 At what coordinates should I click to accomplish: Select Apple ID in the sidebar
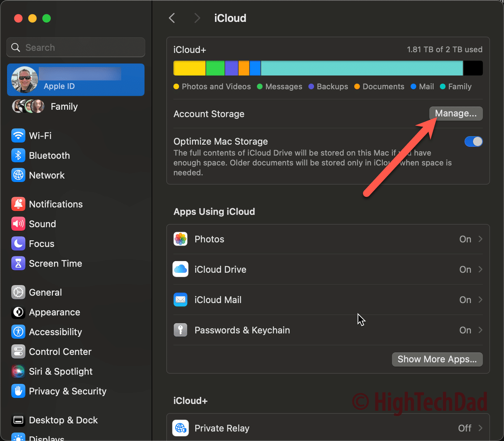(x=76, y=79)
